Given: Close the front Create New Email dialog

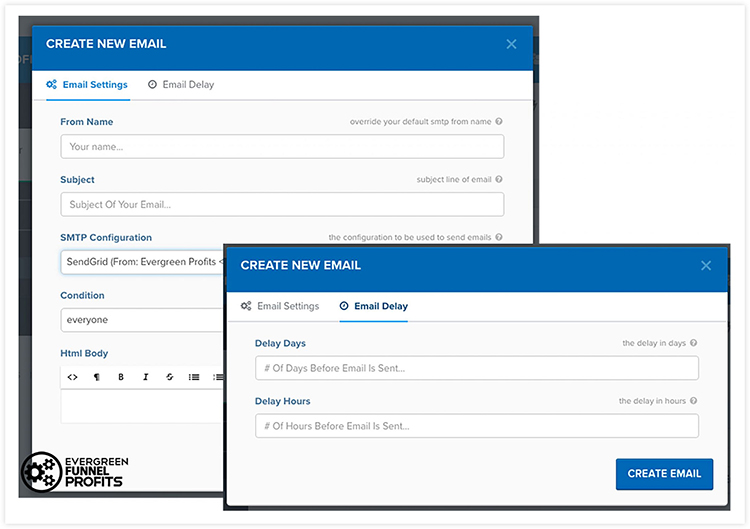Looking at the screenshot, I should pyautogui.click(x=706, y=265).
